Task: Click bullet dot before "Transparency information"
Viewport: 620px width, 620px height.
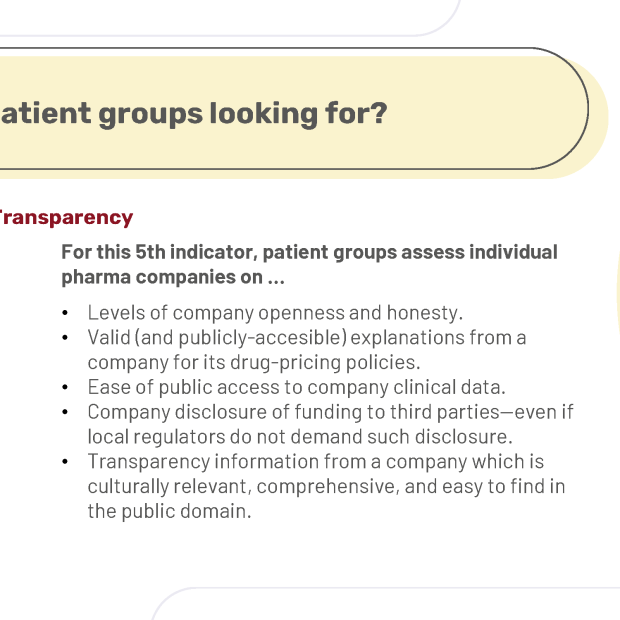Action: (65, 462)
